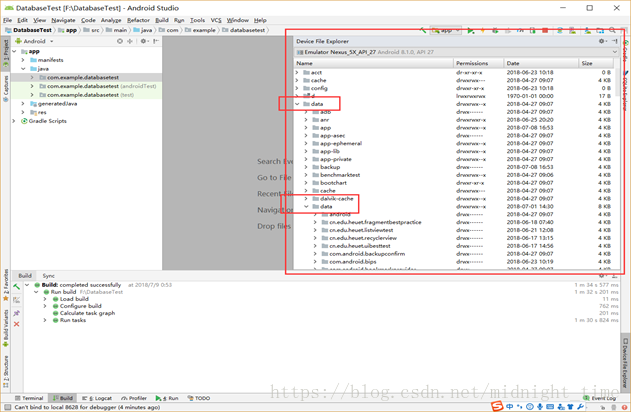Click Build hammer icon in Build panel sidebar
The width and height of the screenshot is (631, 412).
tap(16, 287)
